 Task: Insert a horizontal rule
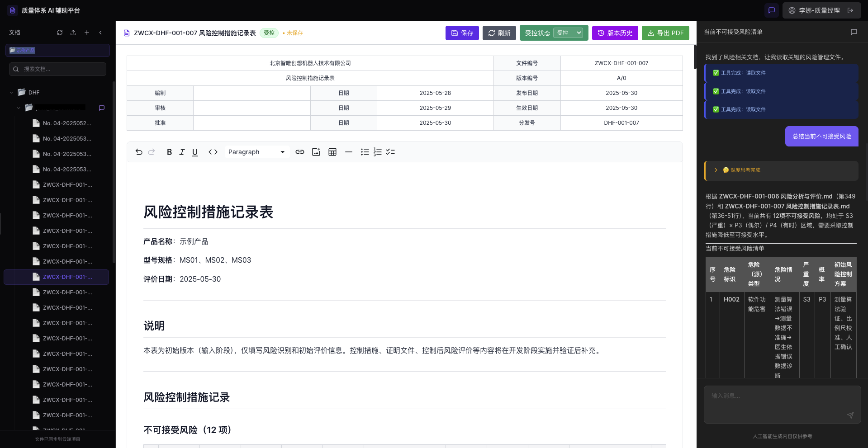[x=349, y=152]
